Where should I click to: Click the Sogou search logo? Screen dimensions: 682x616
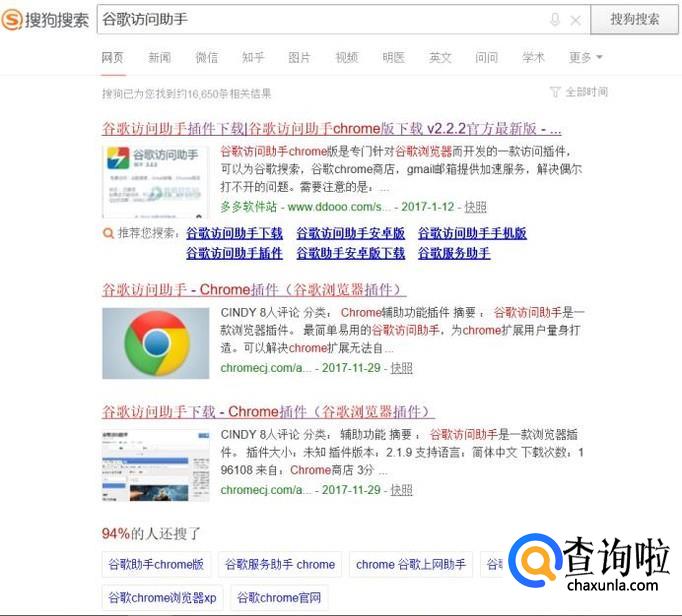pyautogui.click(x=45, y=20)
